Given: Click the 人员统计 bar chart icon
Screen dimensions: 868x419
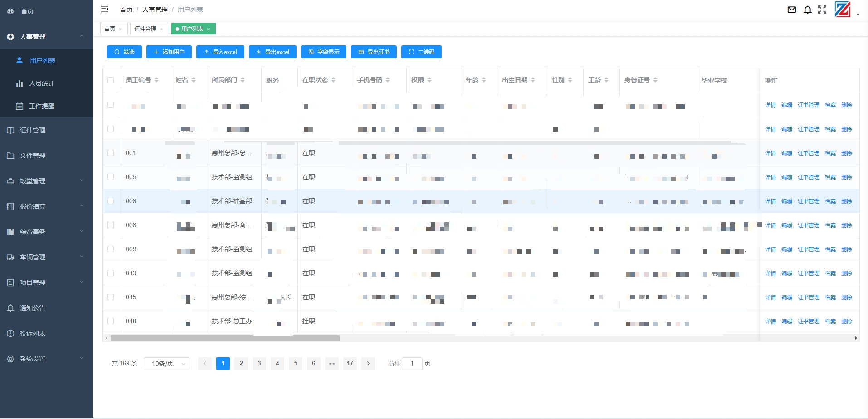Looking at the screenshot, I should pos(20,83).
